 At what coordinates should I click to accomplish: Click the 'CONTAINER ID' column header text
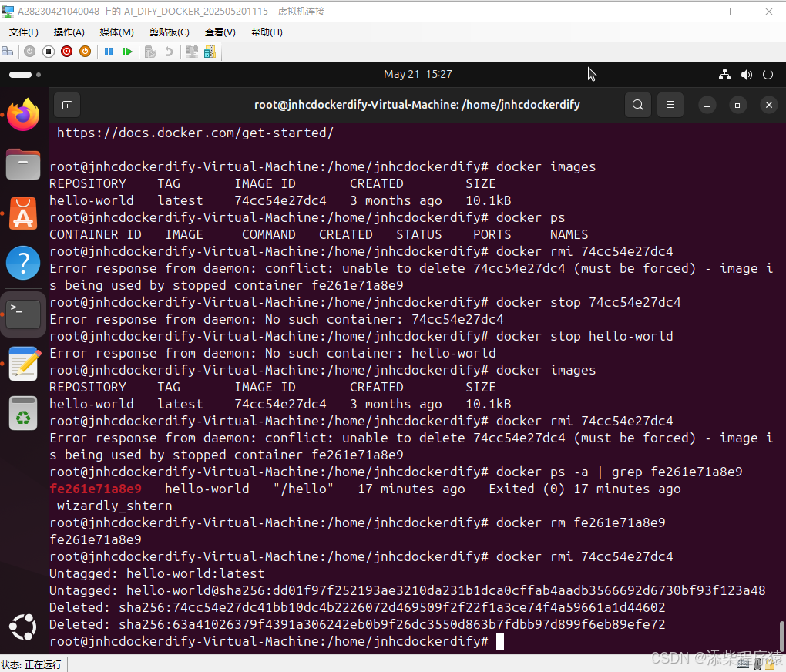[96, 235]
